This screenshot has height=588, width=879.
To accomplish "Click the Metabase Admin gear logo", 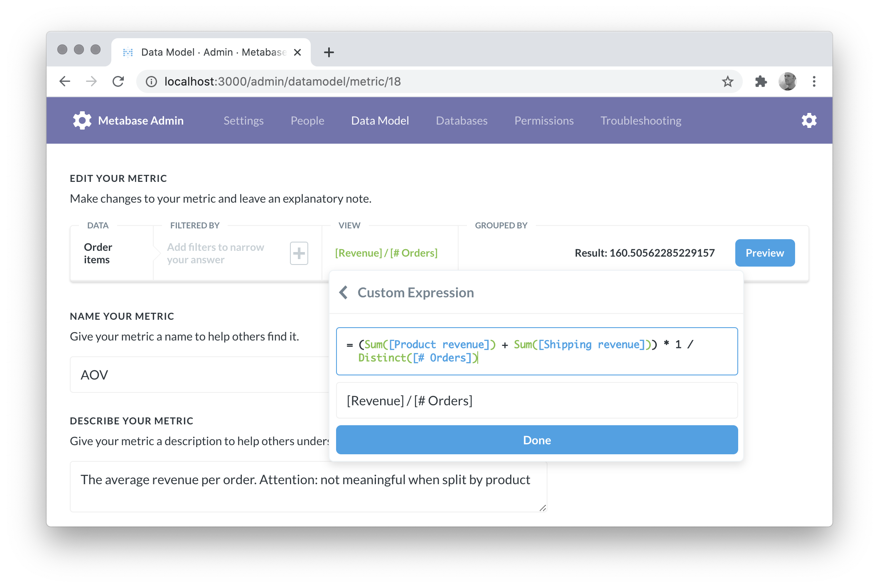I will pos(82,120).
